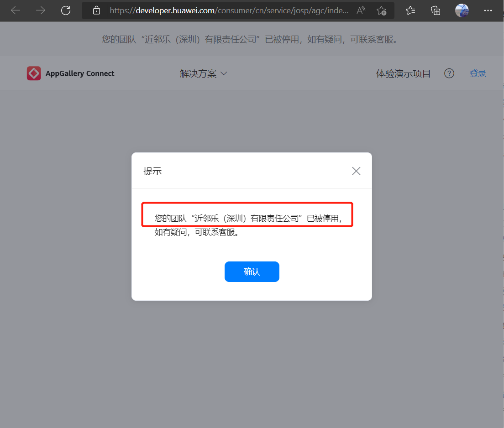Viewport: 504px width, 428px height.
Task: Click dialog message about 近邻乐（深圳）有限责任公司
Action: pyautogui.click(x=248, y=219)
